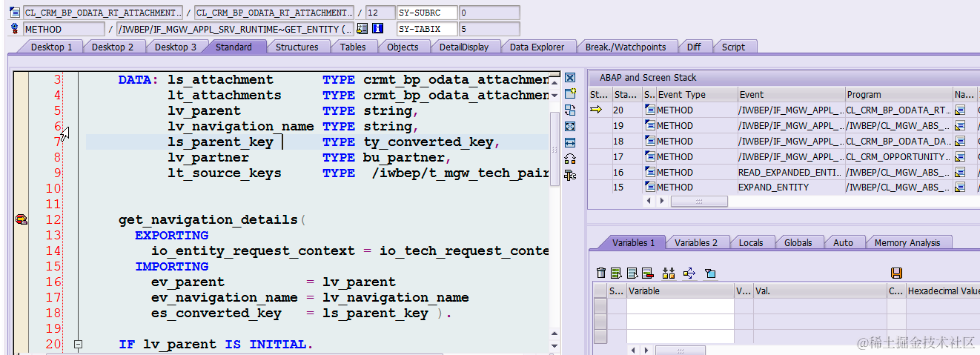Viewport: 980px width, 355px height.
Task: Click the Hexadecimal Value column header
Action: (x=944, y=291)
